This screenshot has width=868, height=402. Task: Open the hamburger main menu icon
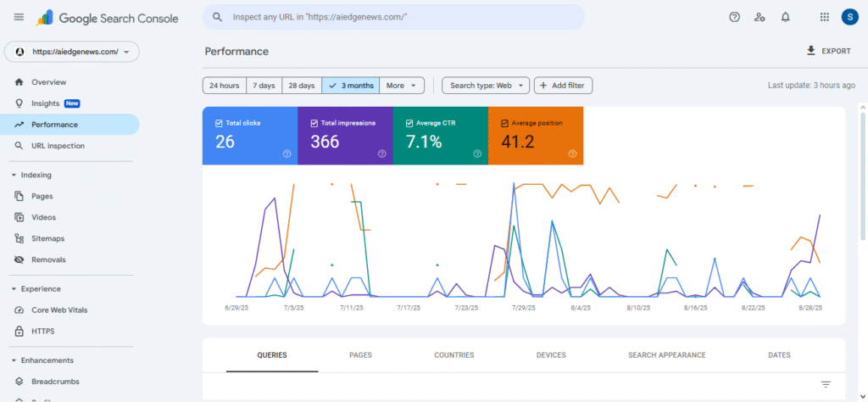click(x=19, y=17)
